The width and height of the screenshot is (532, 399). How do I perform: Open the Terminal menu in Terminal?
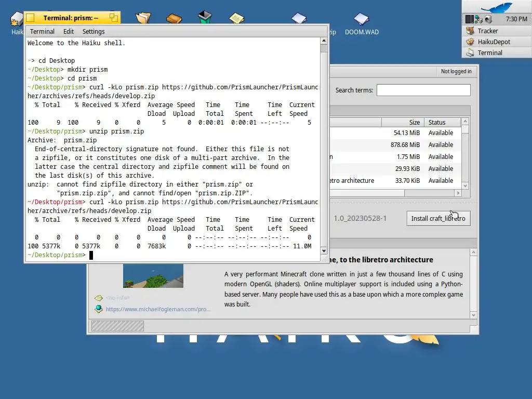pyautogui.click(x=42, y=32)
